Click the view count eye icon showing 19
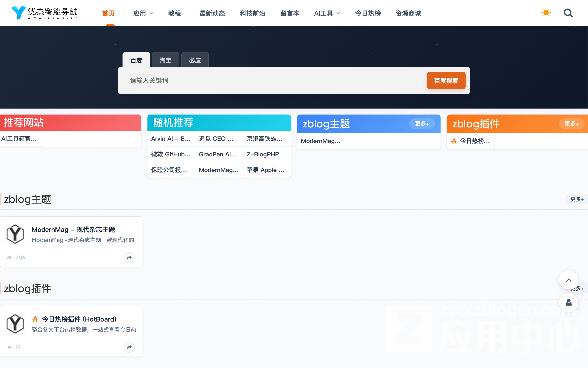This screenshot has height=368, width=588. [9, 348]
